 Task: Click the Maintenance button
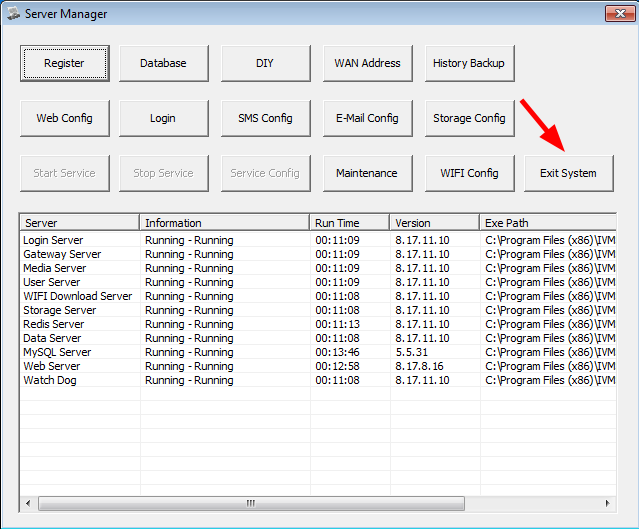(x=367, y=173)
